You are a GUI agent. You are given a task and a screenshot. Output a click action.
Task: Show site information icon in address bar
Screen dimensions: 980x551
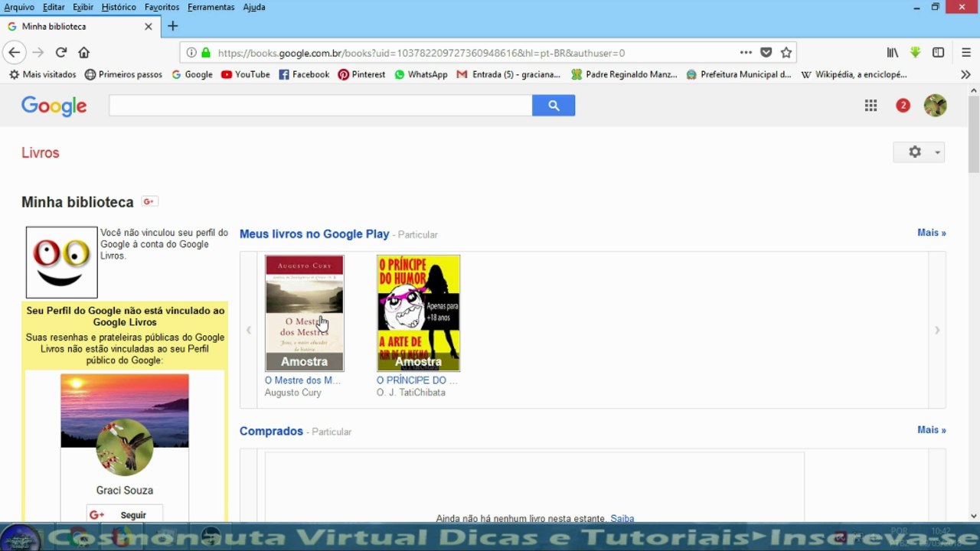191,53
